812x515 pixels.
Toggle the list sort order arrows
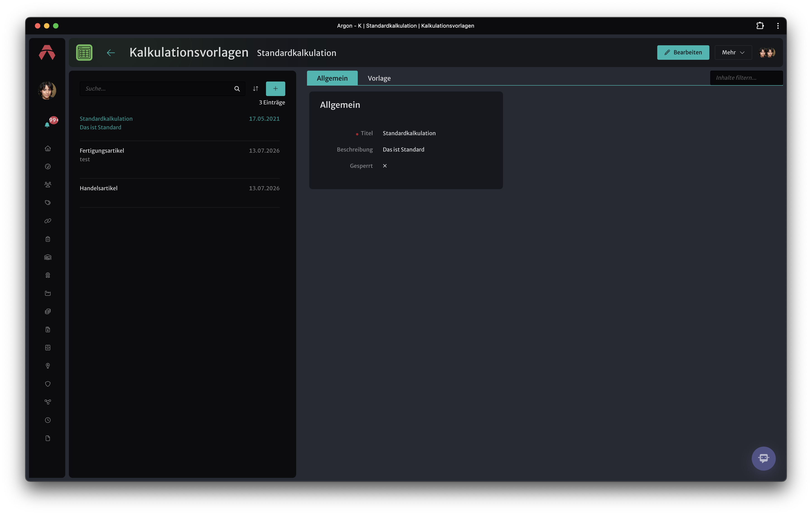pyautogui.click(x=256, y=89)
